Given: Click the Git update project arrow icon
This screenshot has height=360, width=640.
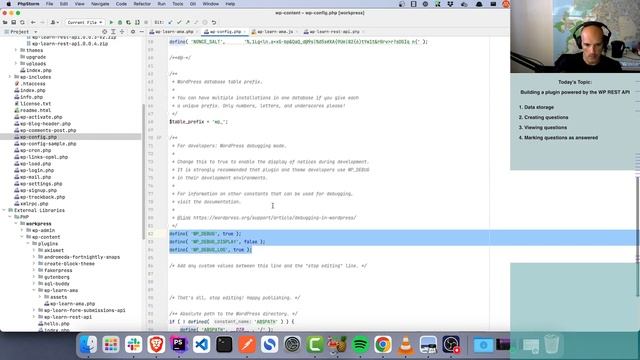Looking at the screenshot, I should (x=170, y=22).
